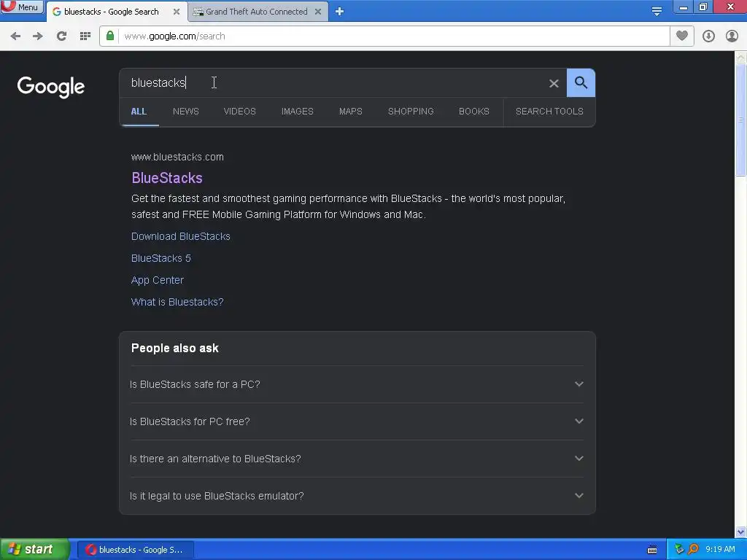Select the ALL results tab
The width and height of the screenshot is (747, 560).
click(139, 112)
